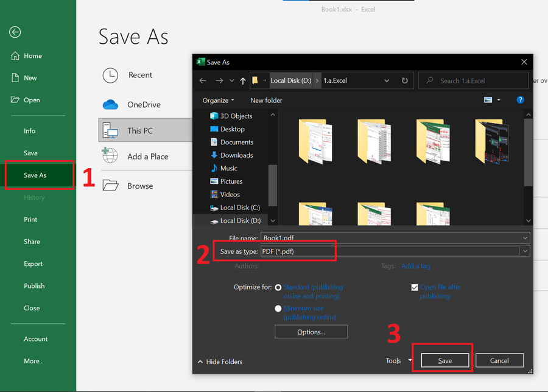Click the Search 1.a.Excel field

pos(473,81)
